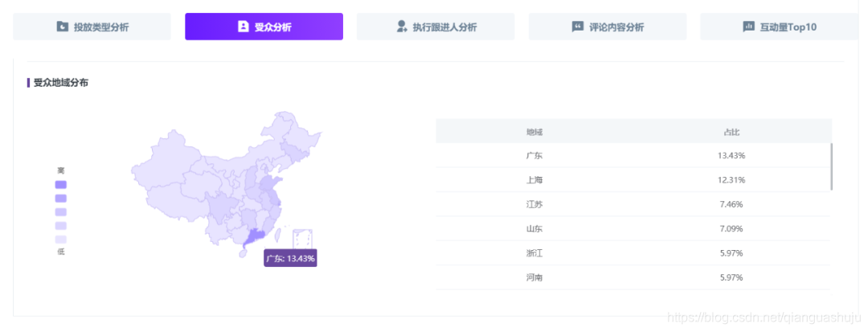Click the 互动量Top10 bar chart icon
This screenshot has height=332, width=868.
(x=748, y=27)
